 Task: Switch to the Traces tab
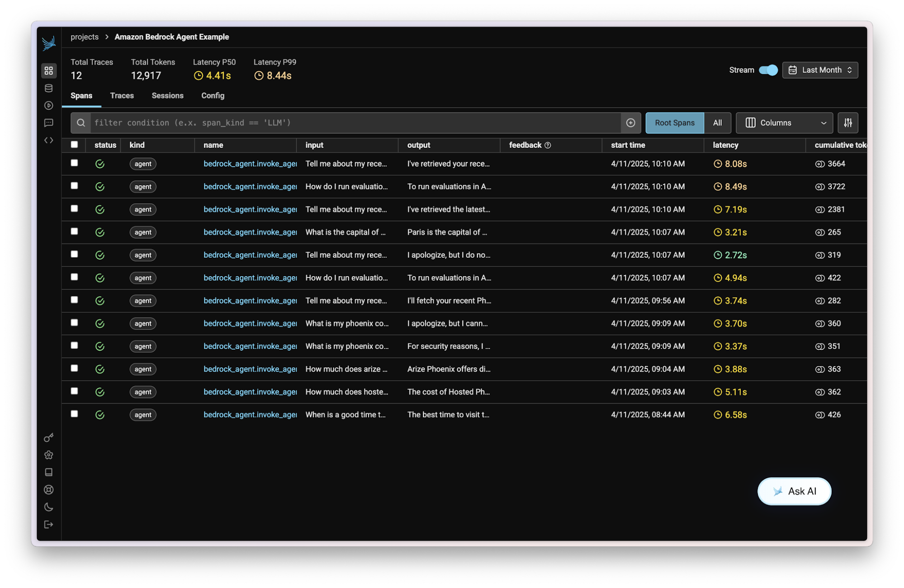coord(122,95)
